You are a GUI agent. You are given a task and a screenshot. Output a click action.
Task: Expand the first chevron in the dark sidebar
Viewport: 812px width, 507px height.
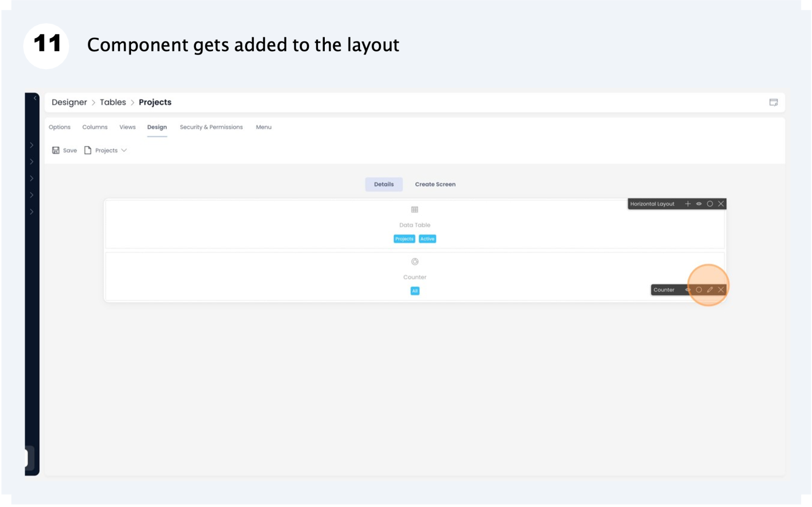pos(31,145)
